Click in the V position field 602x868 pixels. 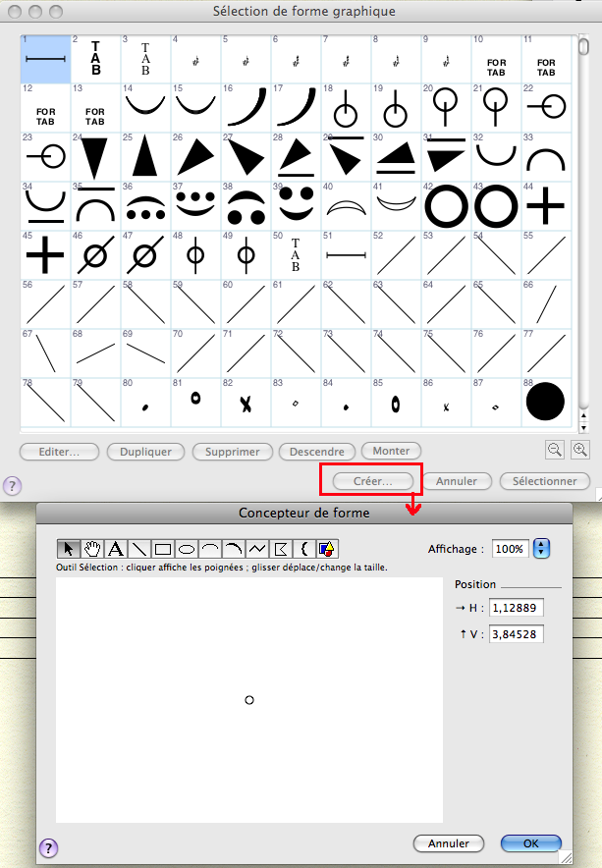pos(516,634)
